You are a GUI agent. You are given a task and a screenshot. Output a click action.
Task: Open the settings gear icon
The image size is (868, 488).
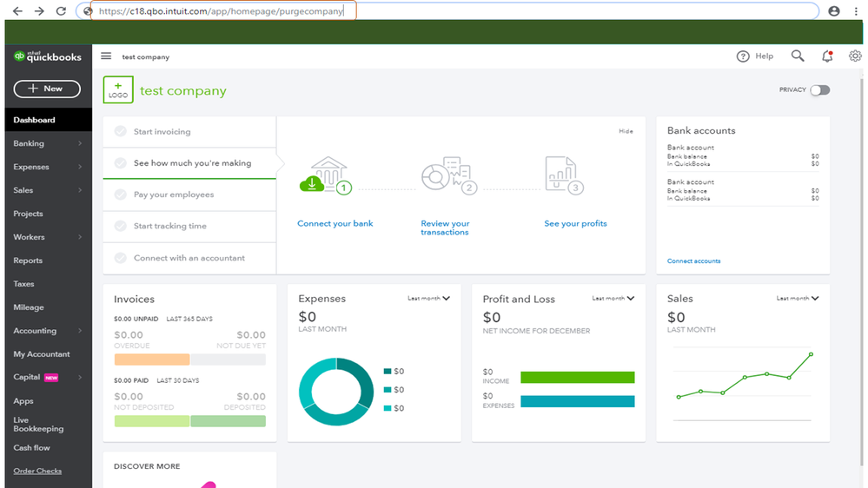pos(855,56)
